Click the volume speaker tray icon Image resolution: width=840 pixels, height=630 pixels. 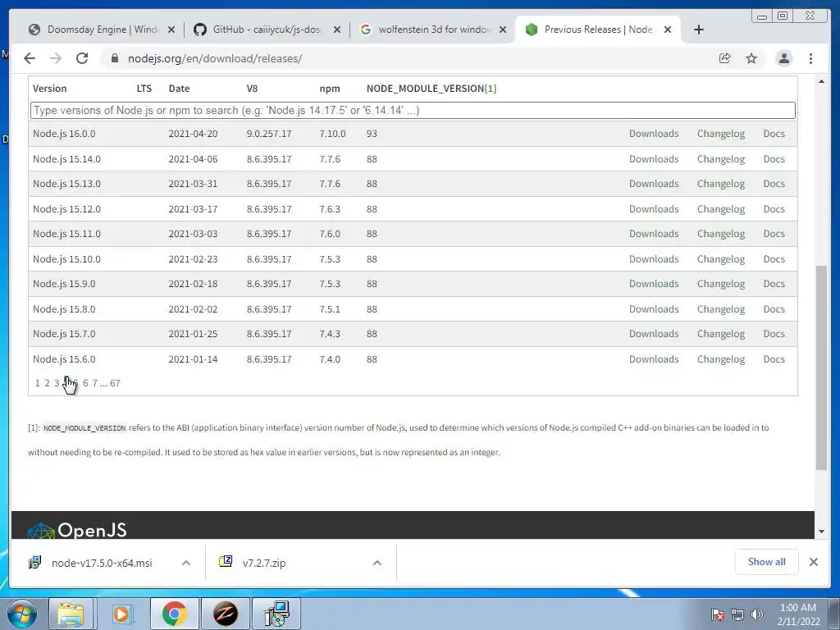pyautogui.click(x=756, y=614)
